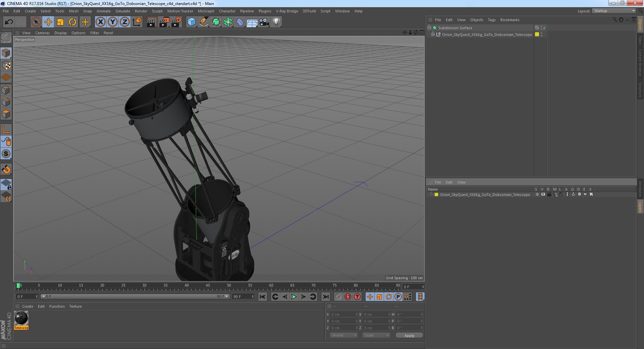Viewport: 644px width, 349px height.
Task: Collapse the Subdivision Surface tree item
Action: [x=429, y=28]
